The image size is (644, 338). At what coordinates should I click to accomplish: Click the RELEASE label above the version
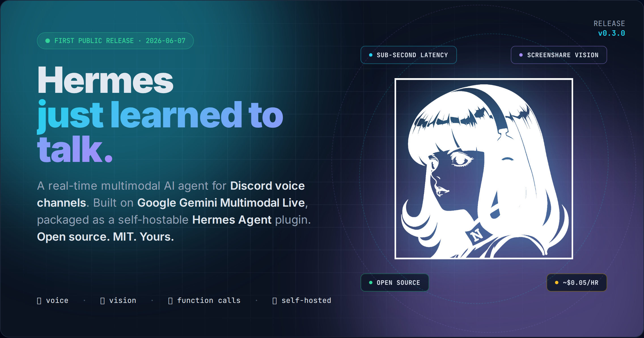point(609,23)
